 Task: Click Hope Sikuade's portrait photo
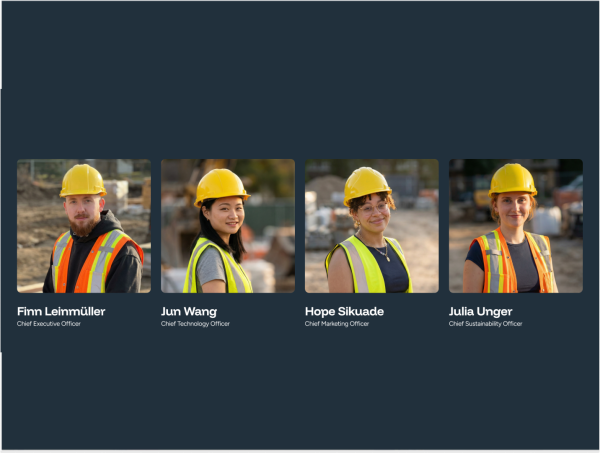click(372, 226)
